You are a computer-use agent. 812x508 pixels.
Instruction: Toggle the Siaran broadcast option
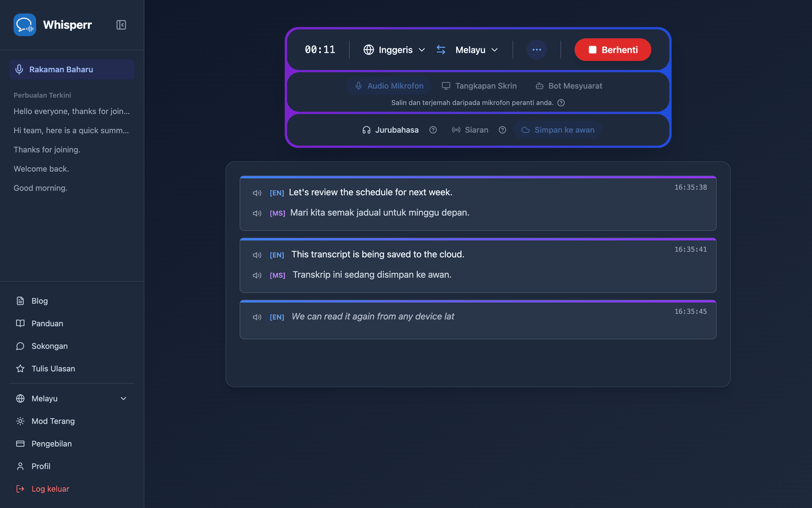pos(470,130)
